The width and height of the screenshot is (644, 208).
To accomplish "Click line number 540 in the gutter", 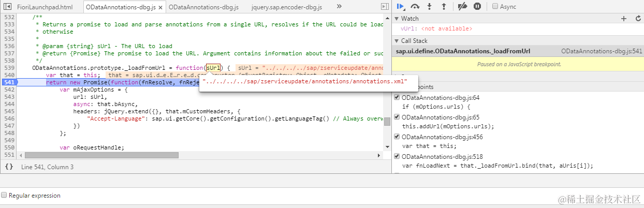I will 9,75.
